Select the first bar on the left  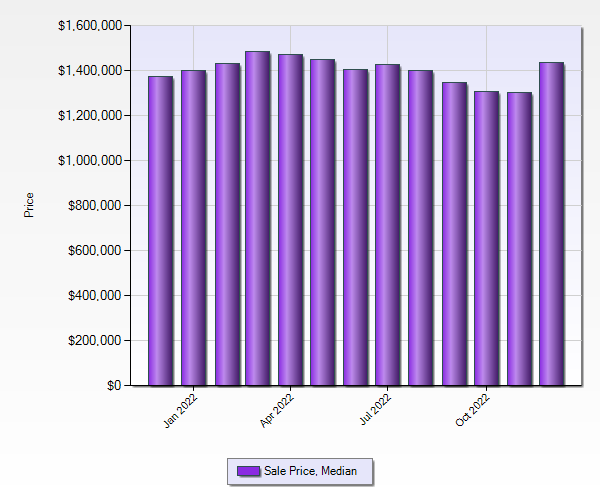[x=160, y=231]
